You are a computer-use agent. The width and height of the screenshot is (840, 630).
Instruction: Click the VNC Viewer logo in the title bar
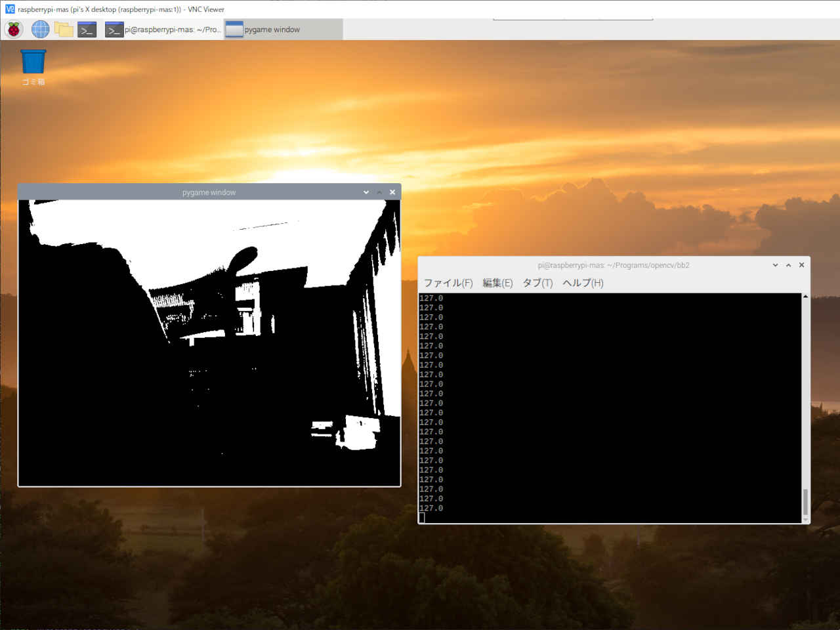coord(9,9)
